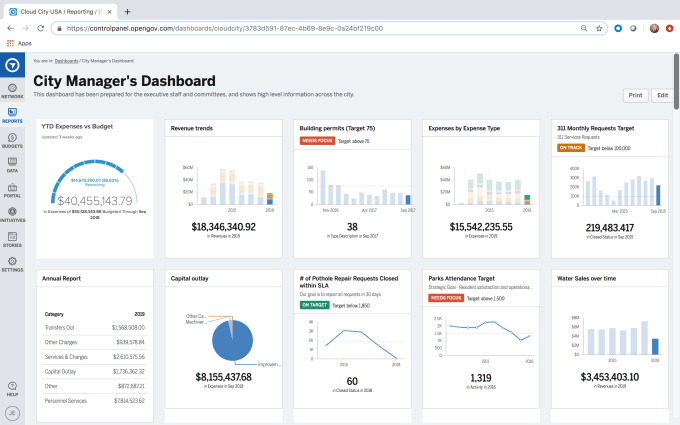The width and height of the screenshot is (680, 425).
Task: Follow the Dashboards breadcrumb link
Action: (66, 62)
